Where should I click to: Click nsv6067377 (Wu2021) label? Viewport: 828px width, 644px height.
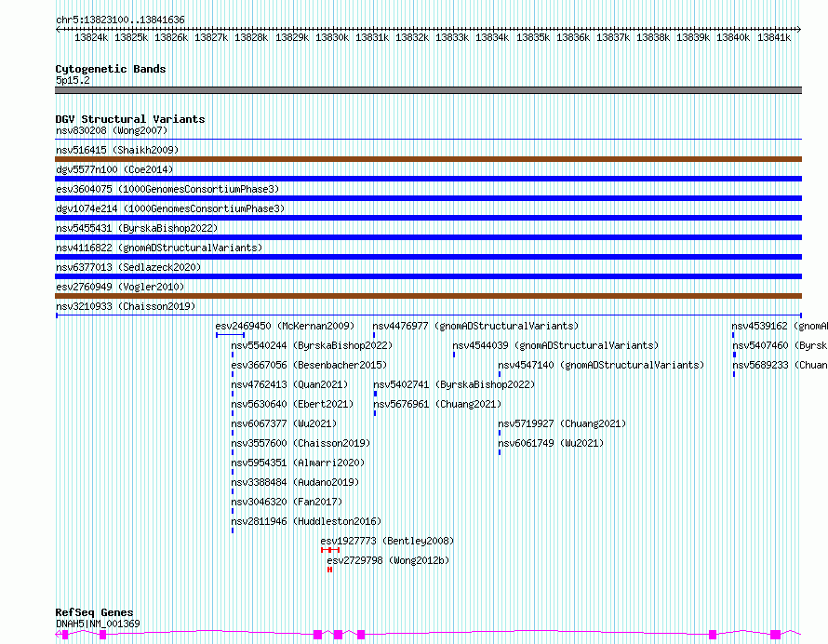point(284,423)
